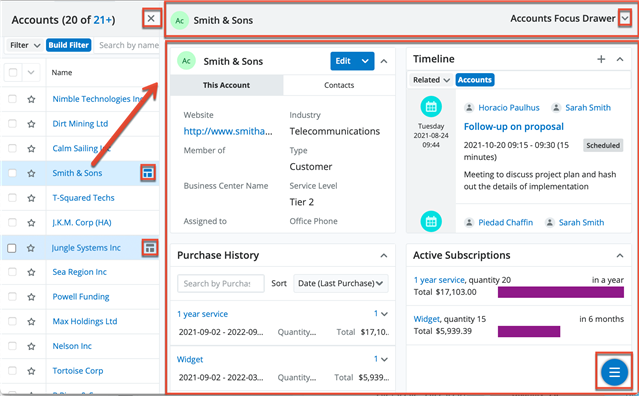Favorite Max Holdings Ltd with star icon

[x=31, y=321]
